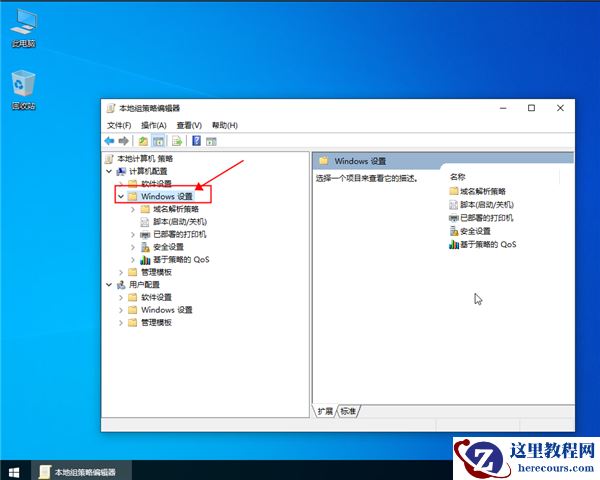Select 管理模板 under 计算机配置

[x=157, y=272]
